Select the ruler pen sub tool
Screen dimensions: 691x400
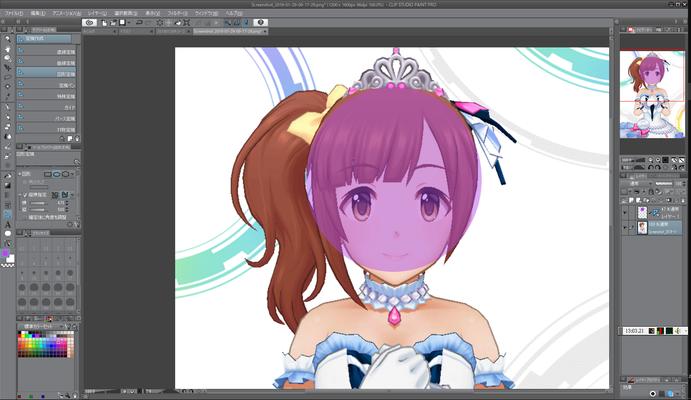46,85
